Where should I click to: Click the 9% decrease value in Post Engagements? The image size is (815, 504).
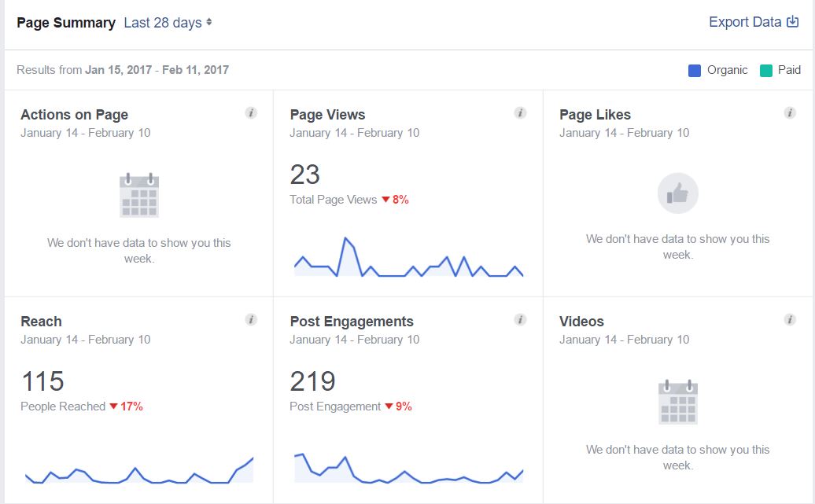(404, 407)
